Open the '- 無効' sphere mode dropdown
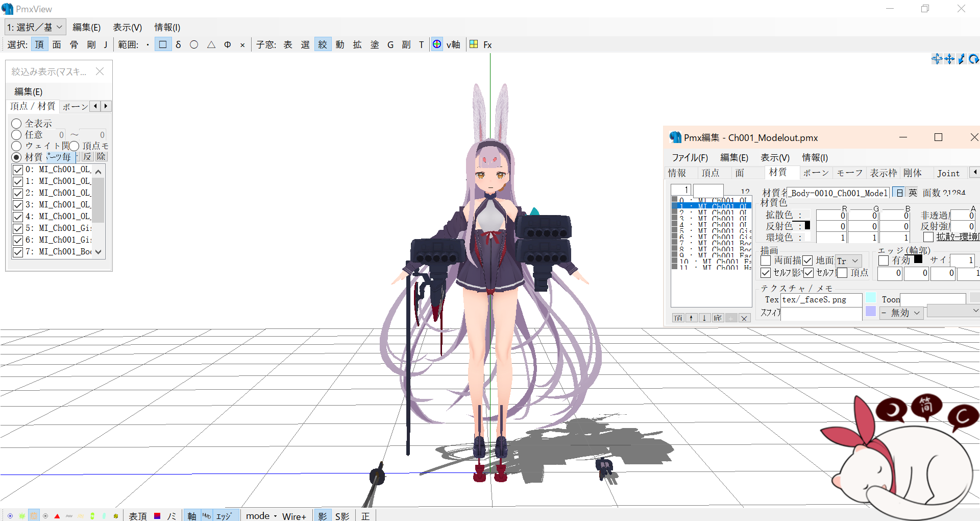 point(901,313)
